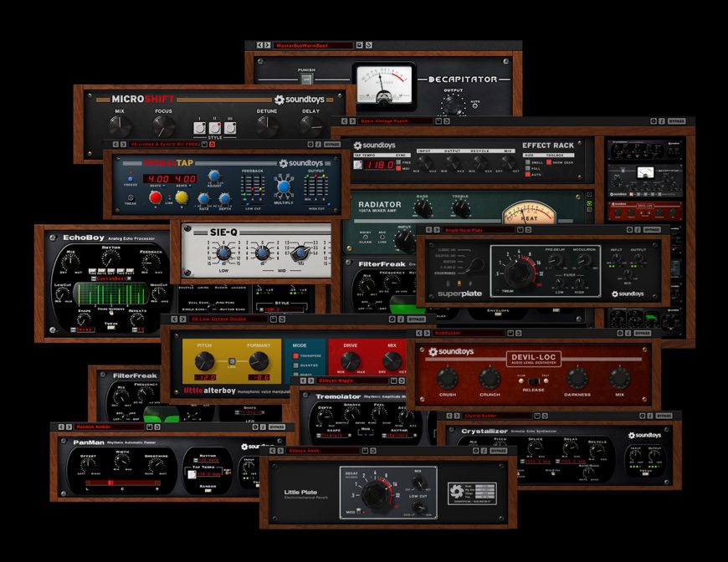Click the Devil-Loc Crush knob

[x=448, y=378]
